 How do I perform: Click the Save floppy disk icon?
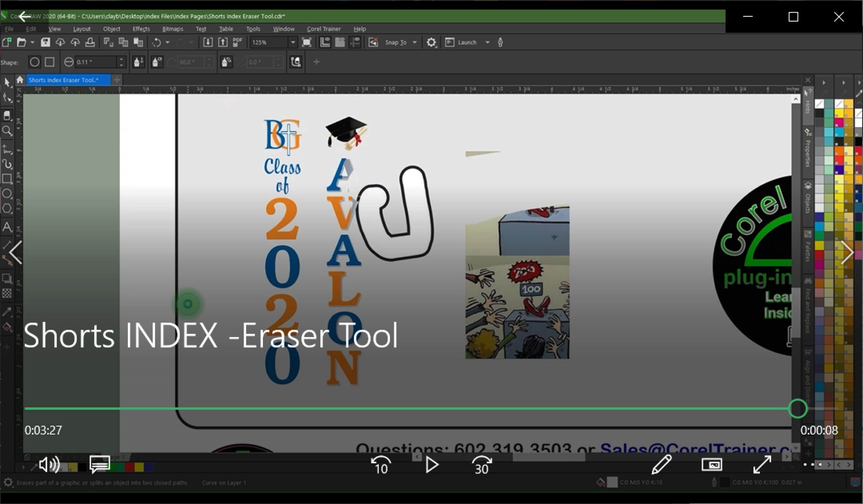[45, 43]
